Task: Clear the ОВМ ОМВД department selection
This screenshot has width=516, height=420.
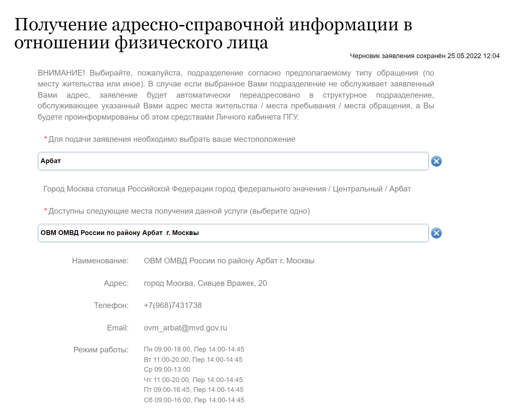Action: coord(436,233)
